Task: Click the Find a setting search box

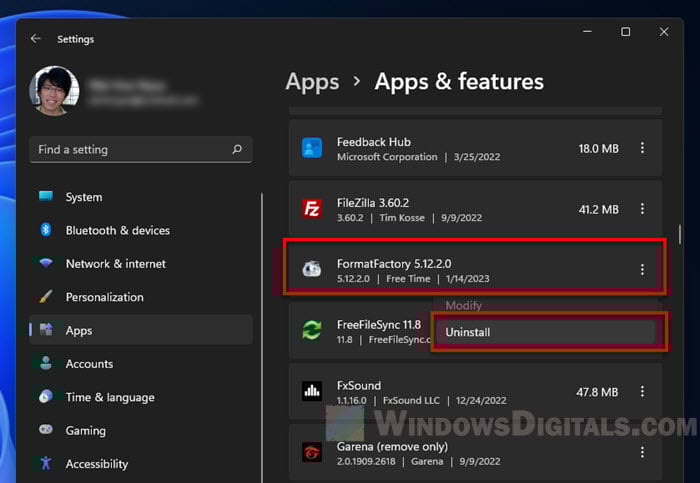Action: click(141, 150)
